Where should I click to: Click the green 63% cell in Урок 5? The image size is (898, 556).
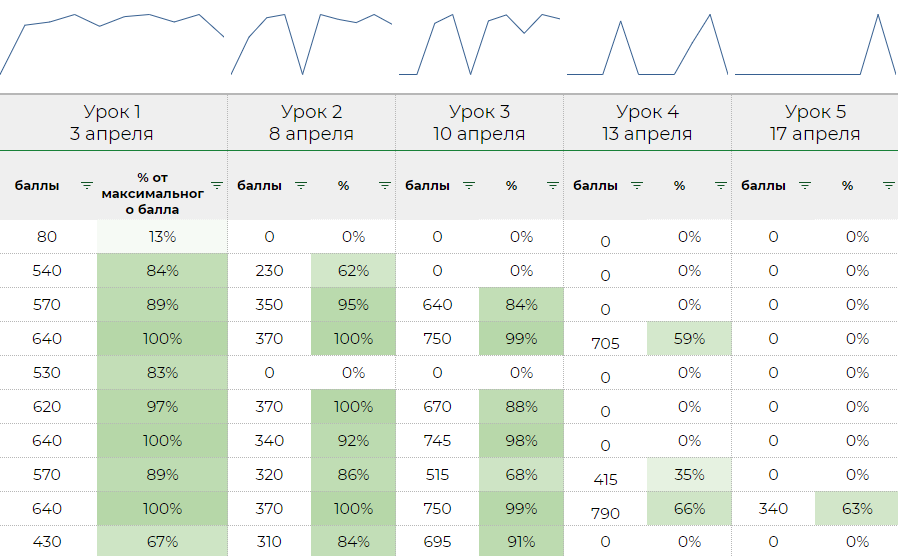[856, 508]
